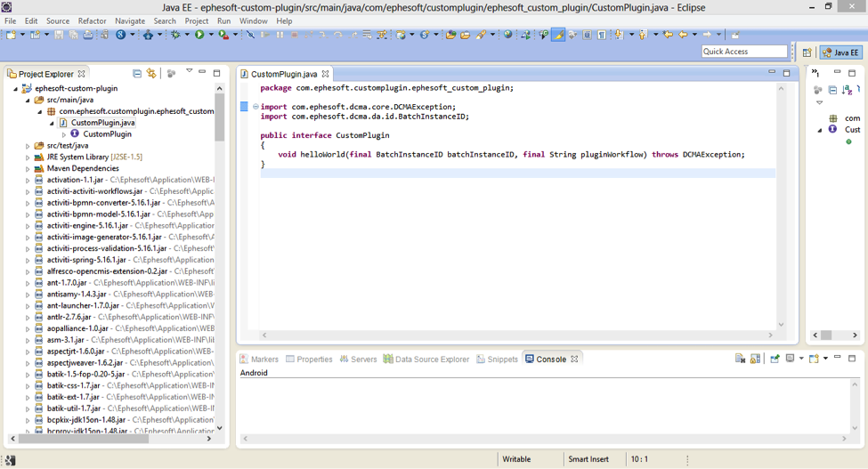Image resolution: width=868 pixels, height=469 pixels.
Task: Open the Source menu
Action: 58,21
